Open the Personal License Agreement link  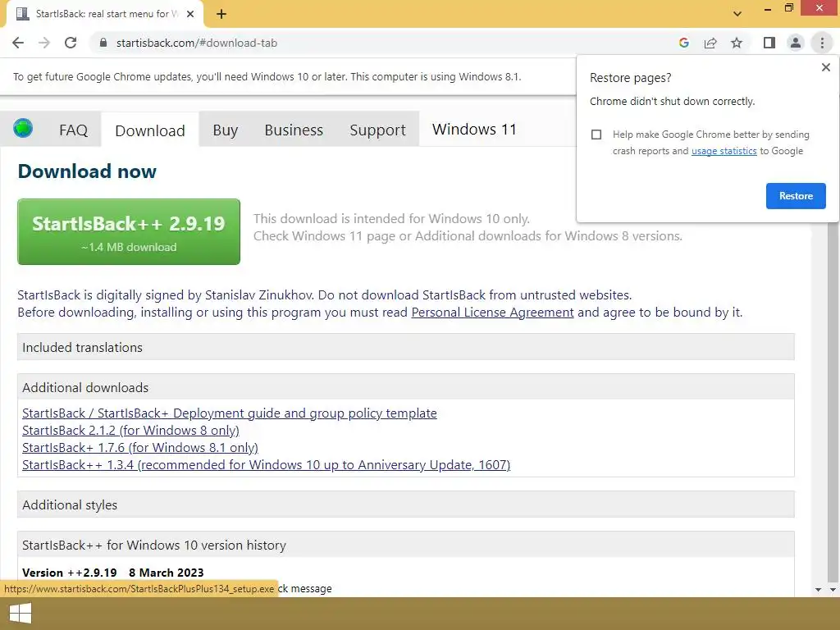(492, 313)
